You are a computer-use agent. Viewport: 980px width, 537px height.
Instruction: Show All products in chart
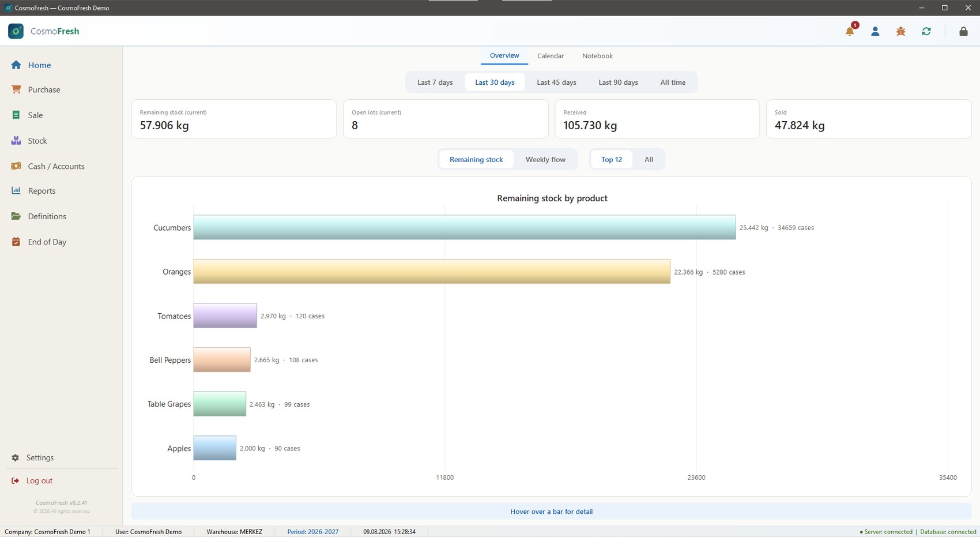[649, 160]
